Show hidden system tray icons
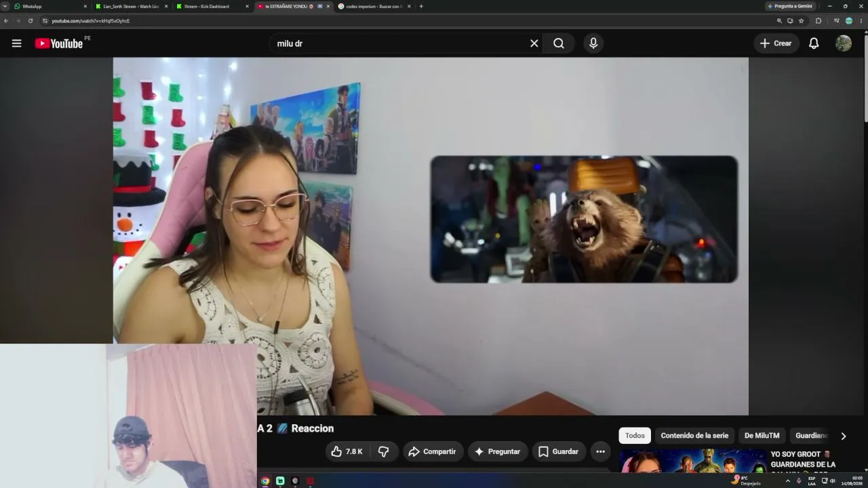 [x=788, y=481]
